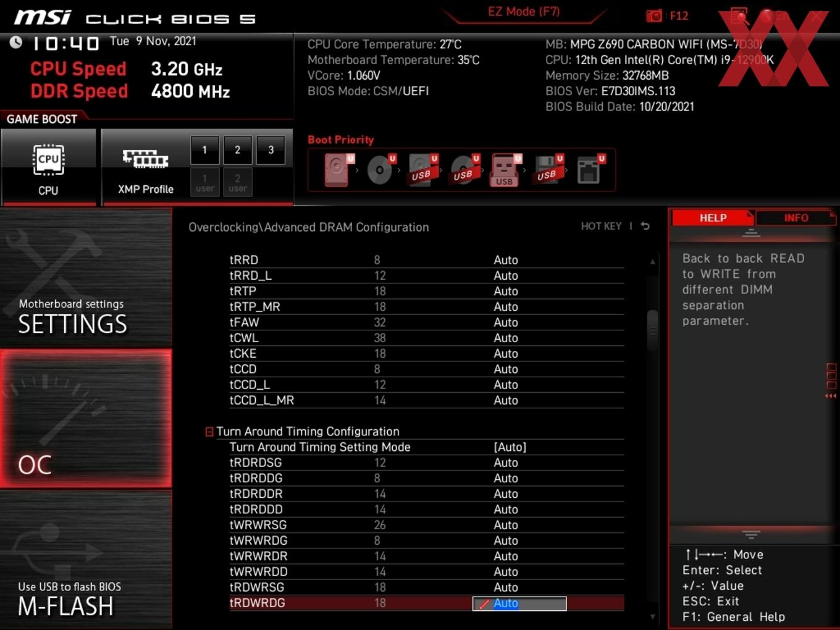Select XMP user profile 2
Image resolution: width=840 pixels, height=630 pixels.
coord(237,183)
